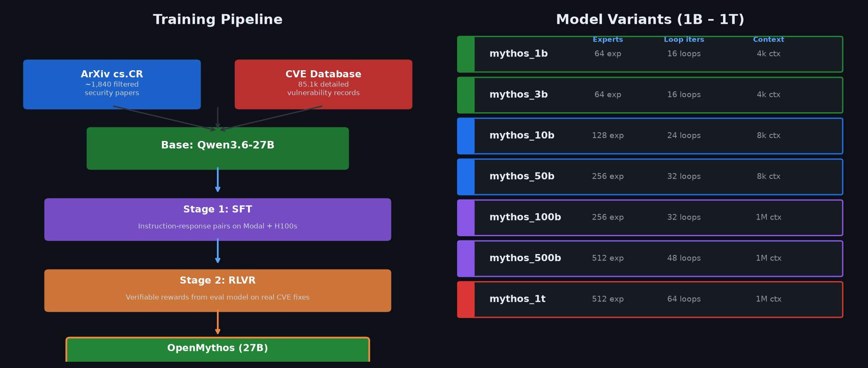The width and height of the screenshot is (868, 368).
Task: Click the CVE Database box
Action: (323, 84)
